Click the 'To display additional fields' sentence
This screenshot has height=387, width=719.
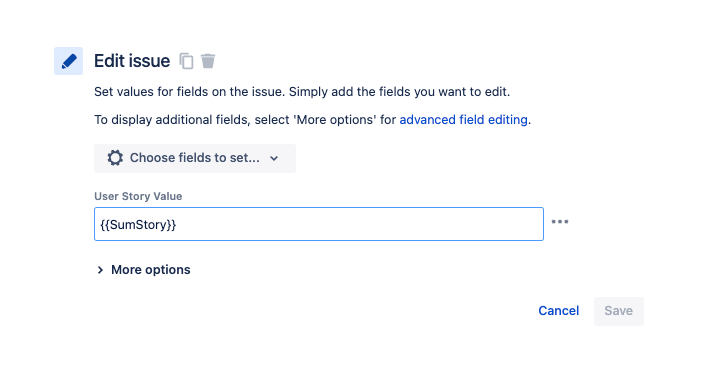(x=312, y=120)
